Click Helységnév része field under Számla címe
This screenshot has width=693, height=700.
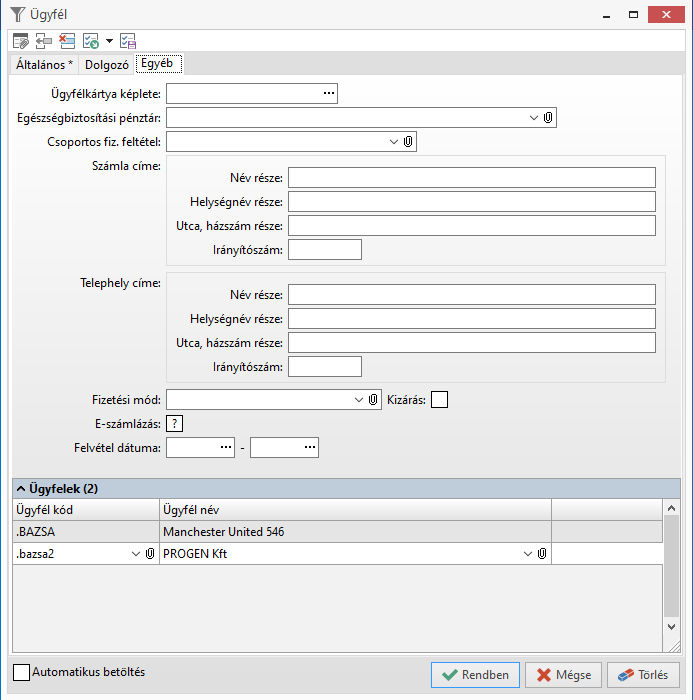[472, 202]
